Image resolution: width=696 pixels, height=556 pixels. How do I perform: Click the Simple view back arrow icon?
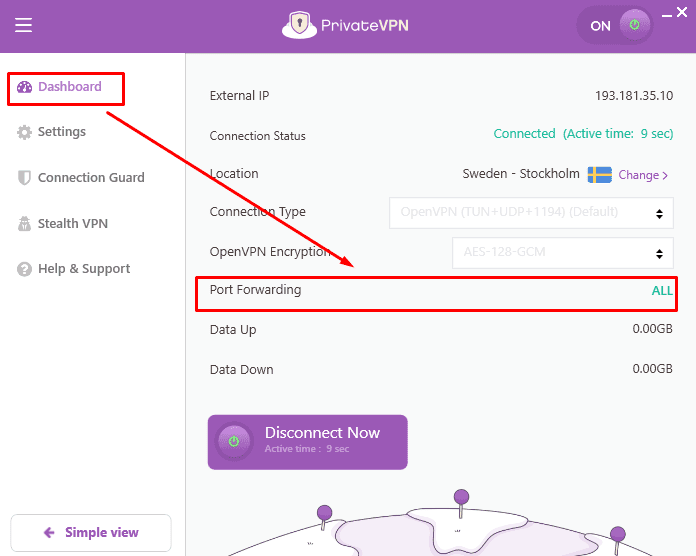[x=49, y=532]
